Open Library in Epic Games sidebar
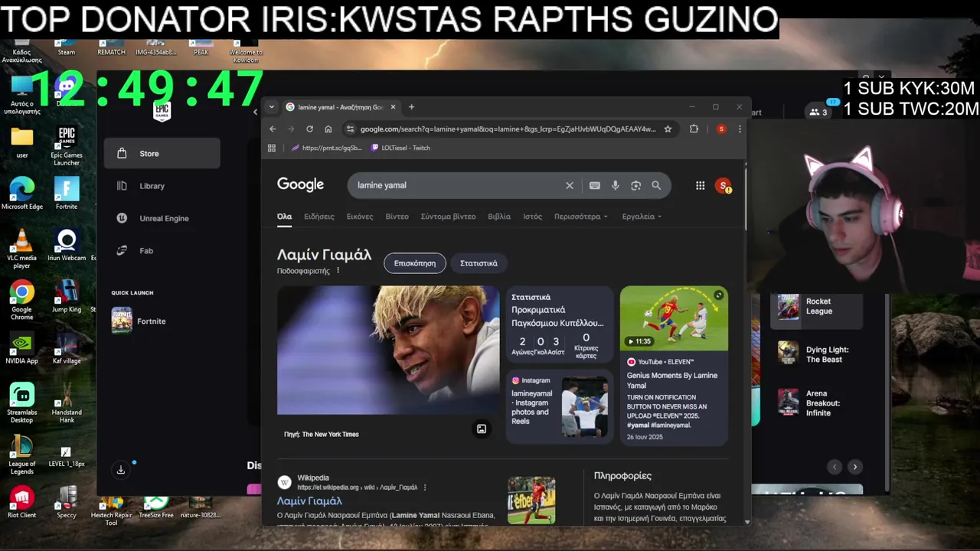This screenshot has height=551, width=980. coord(162,186)
